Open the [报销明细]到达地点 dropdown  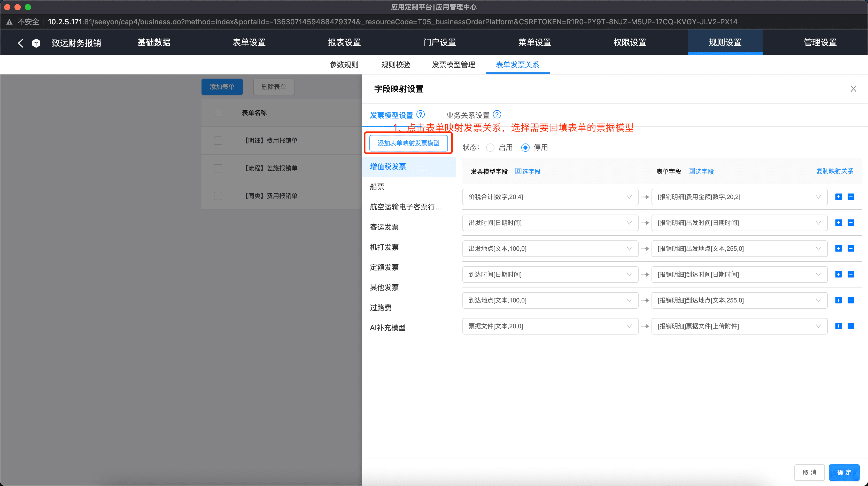coord(739,300)
